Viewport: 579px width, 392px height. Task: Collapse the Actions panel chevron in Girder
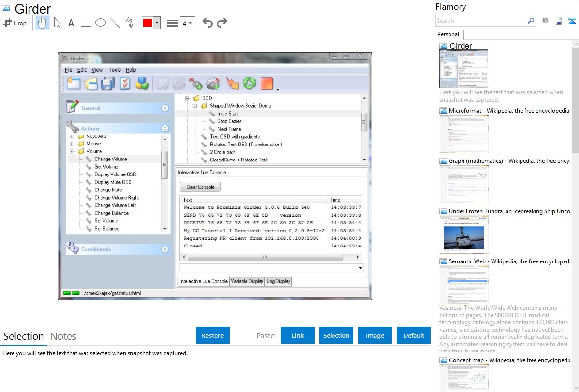tap(165, 128)
